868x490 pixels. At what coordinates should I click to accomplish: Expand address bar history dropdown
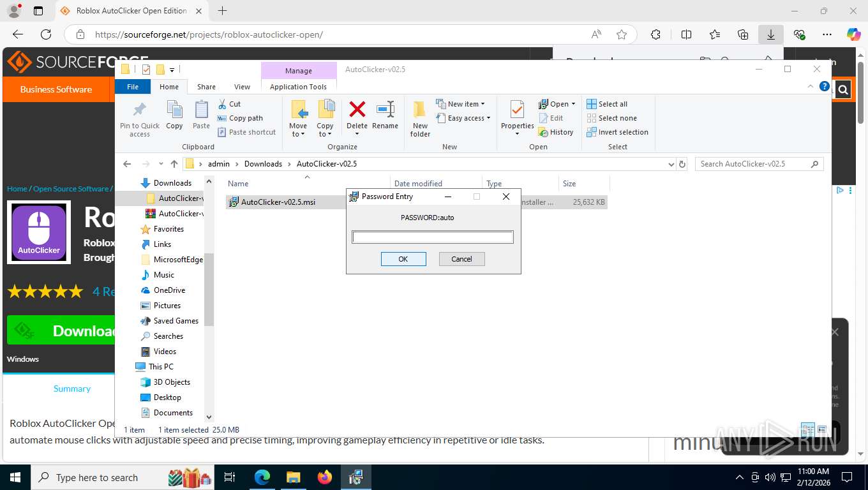pyautogui.click(x=671, y=164)
